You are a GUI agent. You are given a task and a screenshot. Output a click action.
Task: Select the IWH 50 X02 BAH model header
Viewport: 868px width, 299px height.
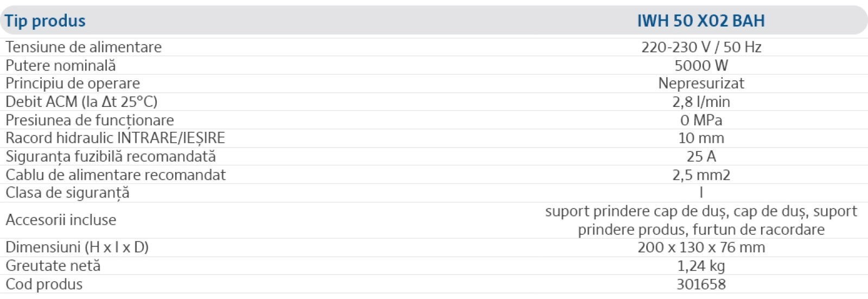[x=701, y=21]
